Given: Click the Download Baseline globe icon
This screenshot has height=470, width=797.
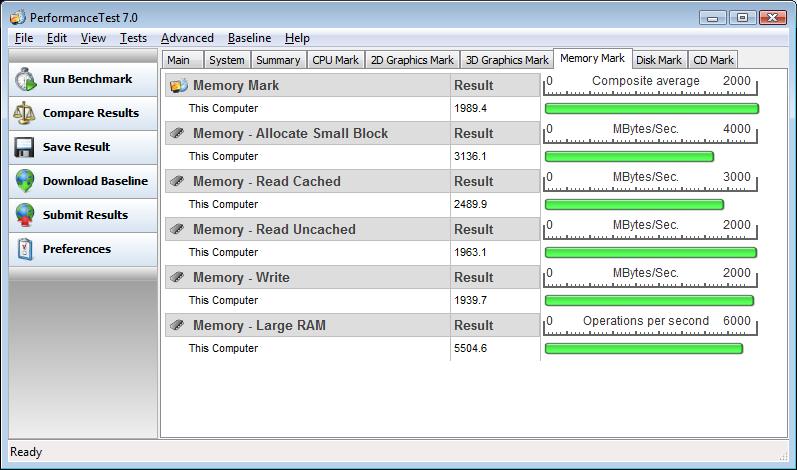Looking at the screenshot, I should click(25, 181).
